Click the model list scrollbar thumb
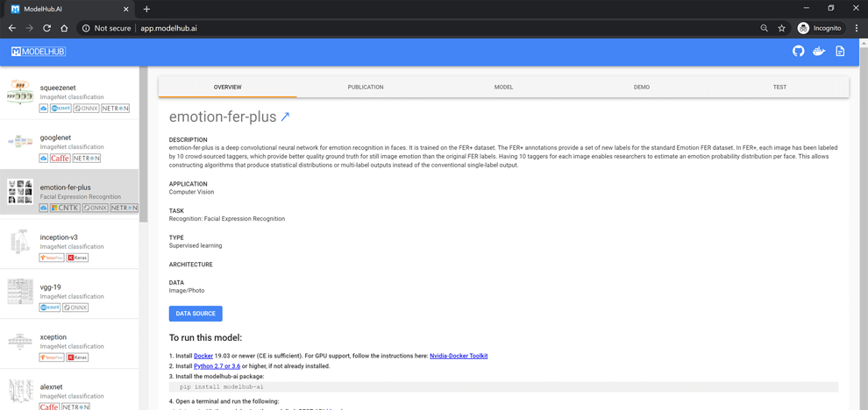This screenshot has height=410, width=868. [144, 144]
